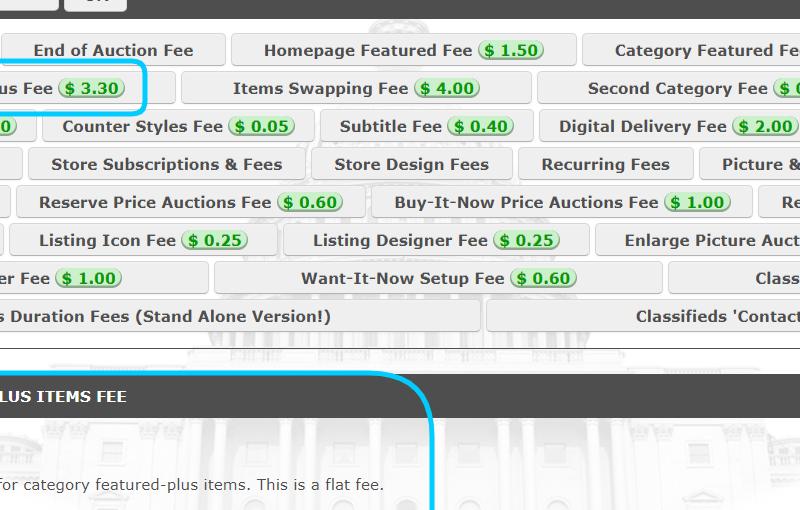
Task: Select the Enlarge Picture Auction fee tab
Action: pos(698,240)
